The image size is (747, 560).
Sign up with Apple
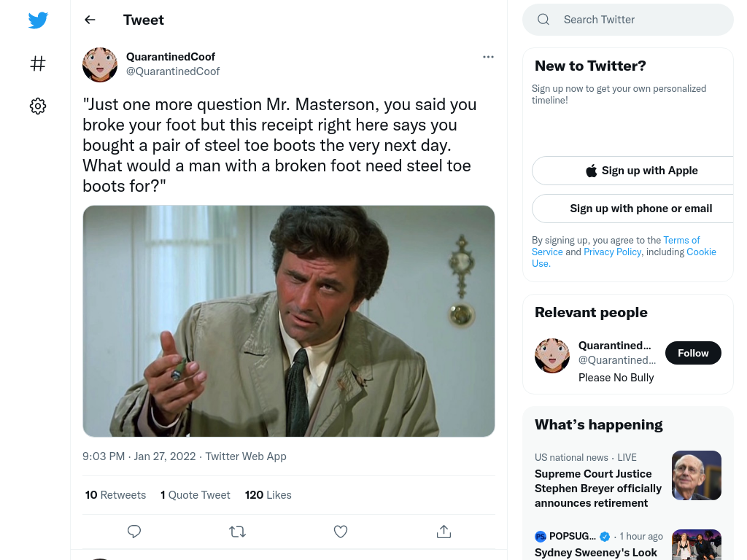[x=641, y=171]
